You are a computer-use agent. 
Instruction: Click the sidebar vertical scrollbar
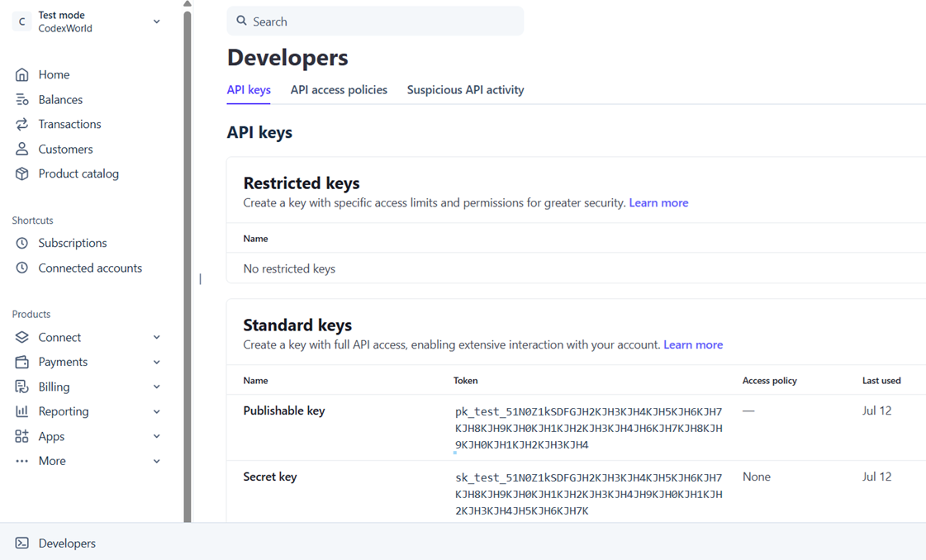(188, 266)
